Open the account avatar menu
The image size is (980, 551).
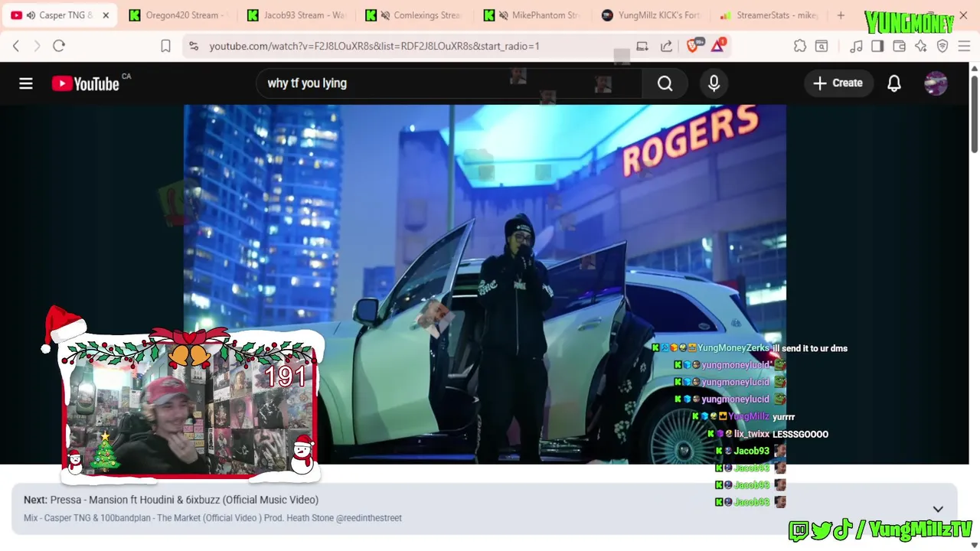pyautogui.click(x=936, y=83)
